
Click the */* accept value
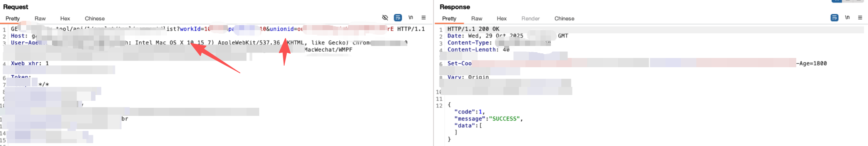click(x=44, y=84)
